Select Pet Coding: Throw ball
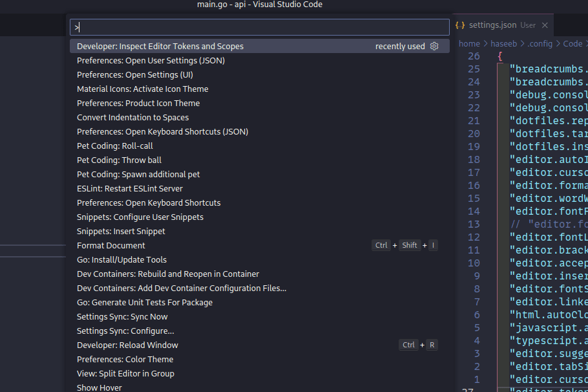588x392 pixels. pyautogui.click(x=118, y=160)
